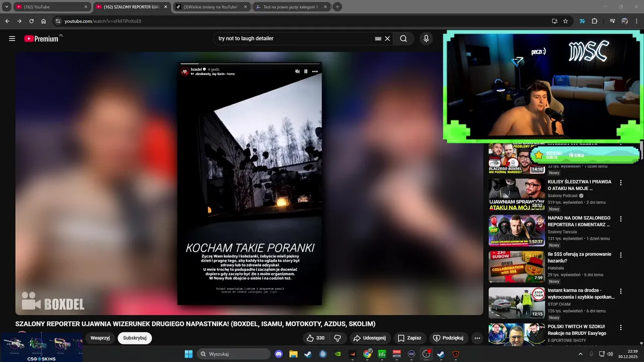The width and height of the screenshot is (644, 362).
Task: Pause the boxdel story in the video
Action: (306, 71)
